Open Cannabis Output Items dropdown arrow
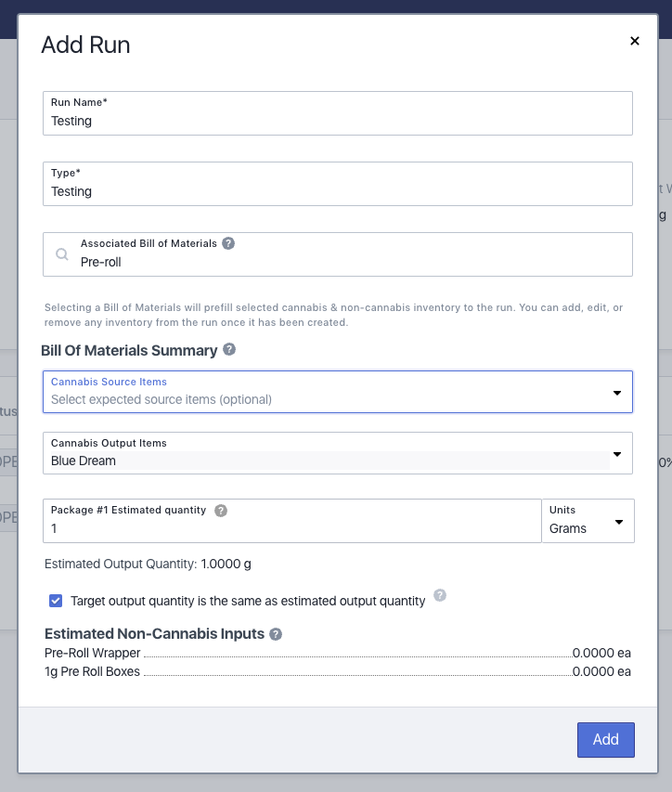Viewport: 672px width, 792px height. click(617, 454)
